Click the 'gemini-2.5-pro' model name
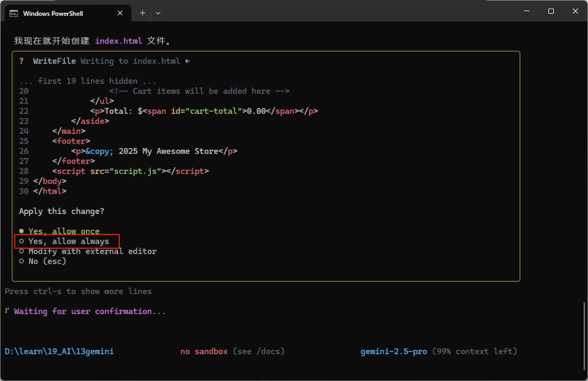Screen dimensions: 588x381 click(x=394, y=352)
